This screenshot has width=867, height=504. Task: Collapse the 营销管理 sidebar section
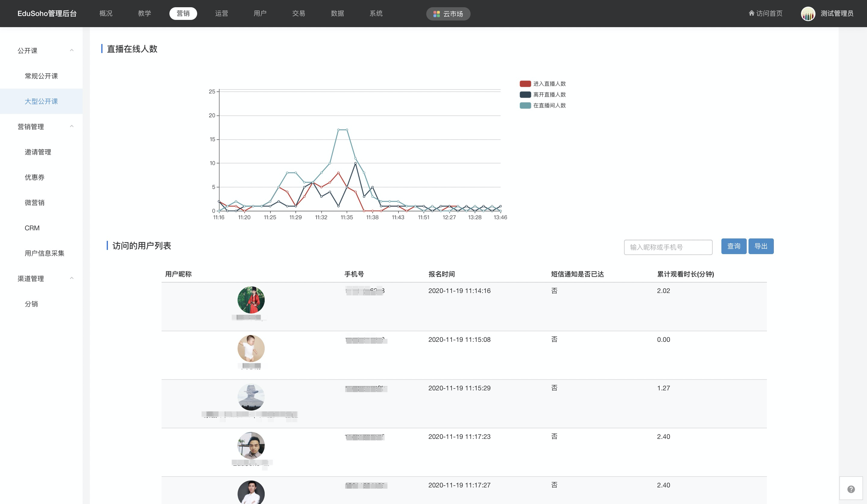(x=71, y=126)
